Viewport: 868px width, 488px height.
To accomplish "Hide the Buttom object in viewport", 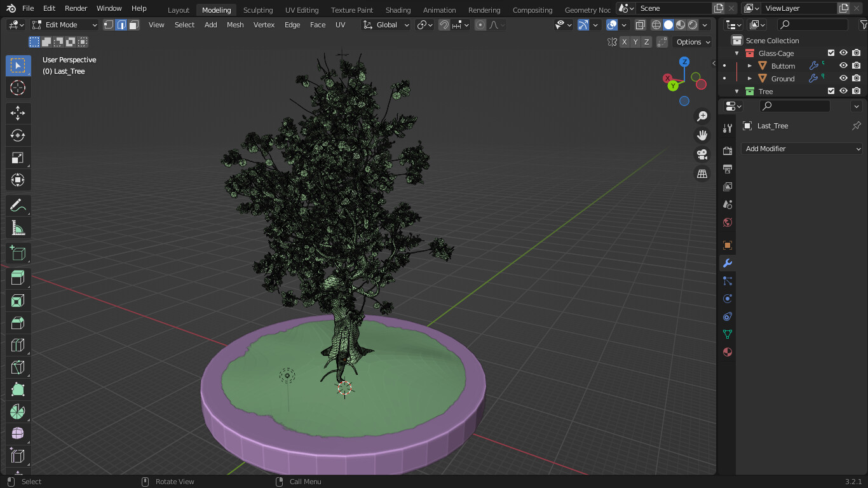I will (x=844, y=66).
